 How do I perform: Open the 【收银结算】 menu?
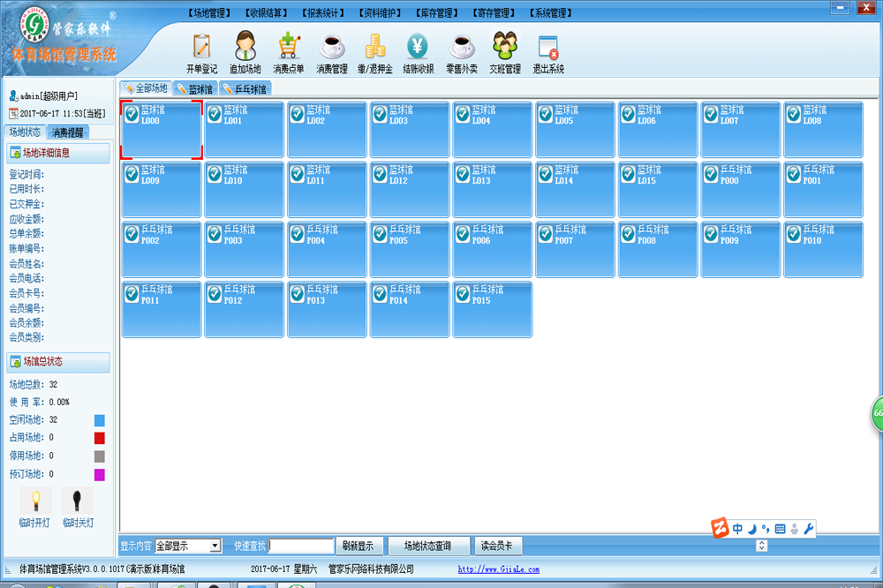click(x=267, y=13)
